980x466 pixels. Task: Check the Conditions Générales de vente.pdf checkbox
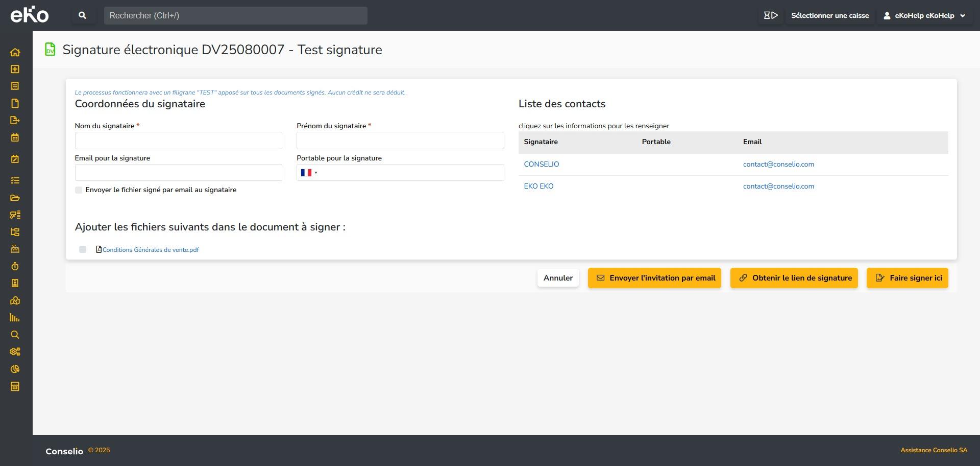pos(83,249)
